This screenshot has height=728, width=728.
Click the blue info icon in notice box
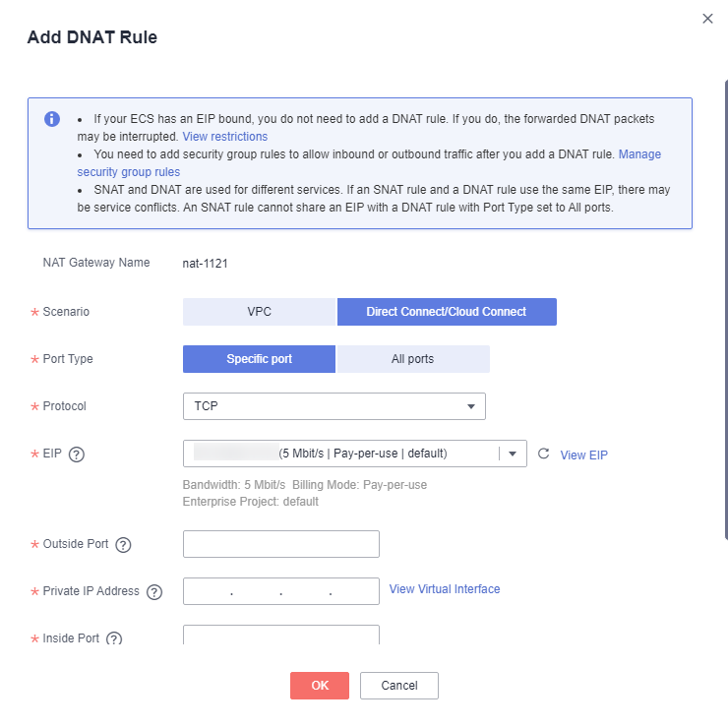52,119
